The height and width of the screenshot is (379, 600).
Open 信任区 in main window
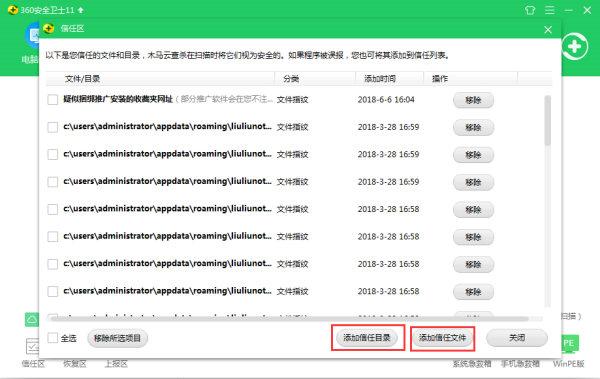[33, 364]
